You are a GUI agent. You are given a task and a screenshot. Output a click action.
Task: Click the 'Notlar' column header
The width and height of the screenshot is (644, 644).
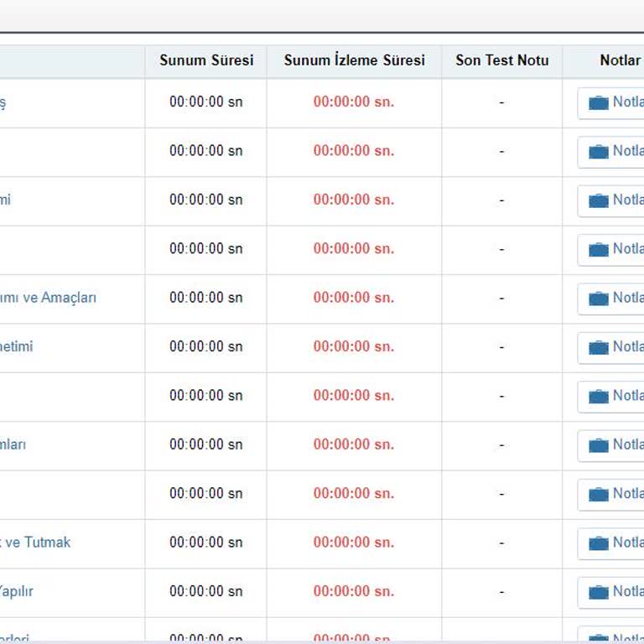(620, 60)
